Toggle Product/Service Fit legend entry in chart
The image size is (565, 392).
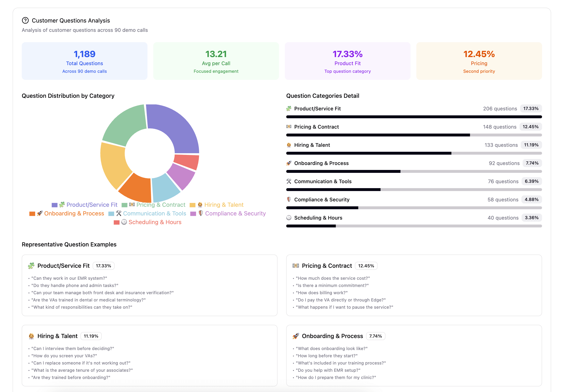92,205
